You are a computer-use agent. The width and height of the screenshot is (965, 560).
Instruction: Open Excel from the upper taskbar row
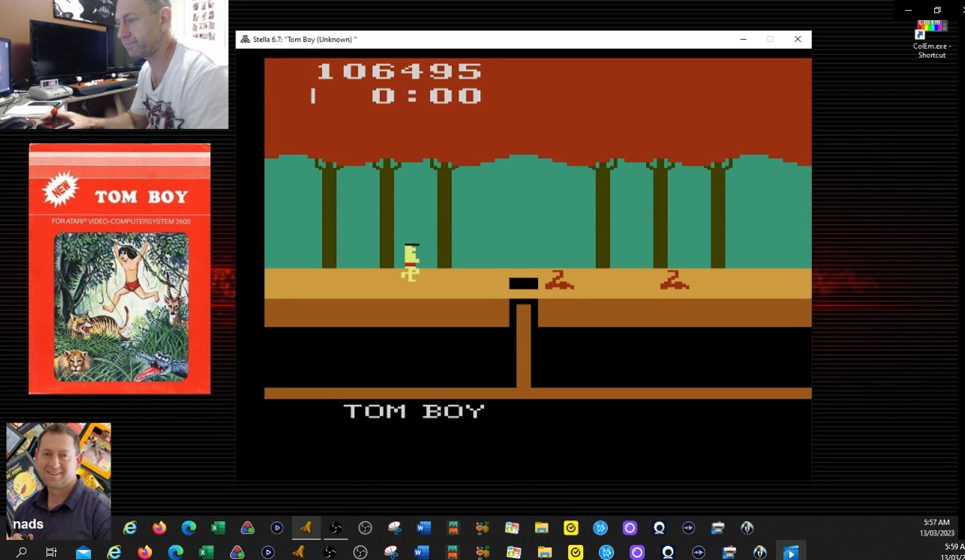pos(218,528)
